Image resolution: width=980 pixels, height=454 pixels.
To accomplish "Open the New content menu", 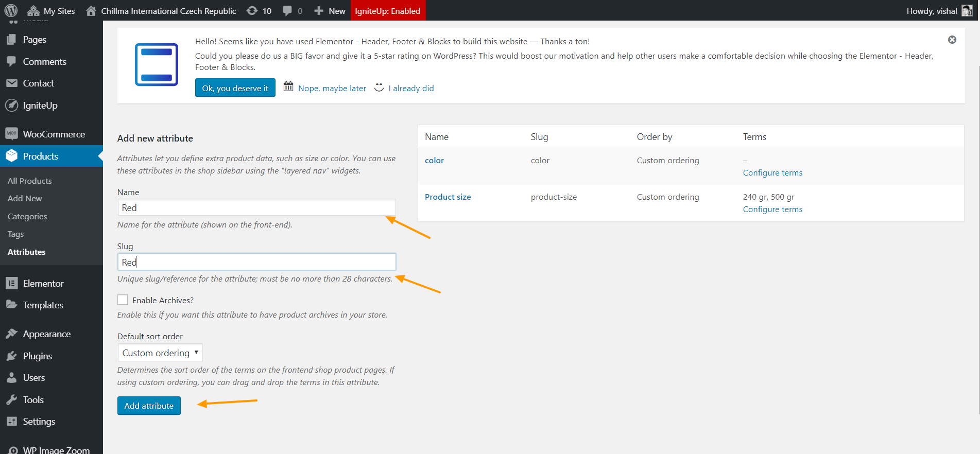I will (x=330, y=11).
